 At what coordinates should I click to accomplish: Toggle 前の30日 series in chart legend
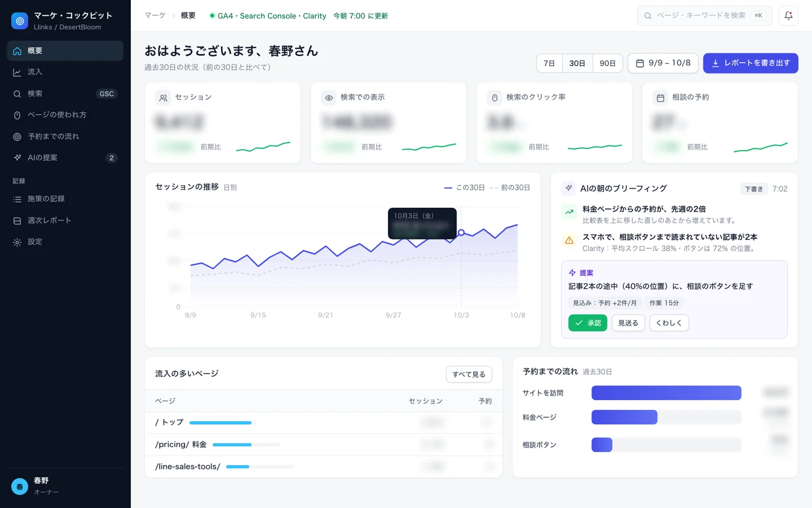510,187
